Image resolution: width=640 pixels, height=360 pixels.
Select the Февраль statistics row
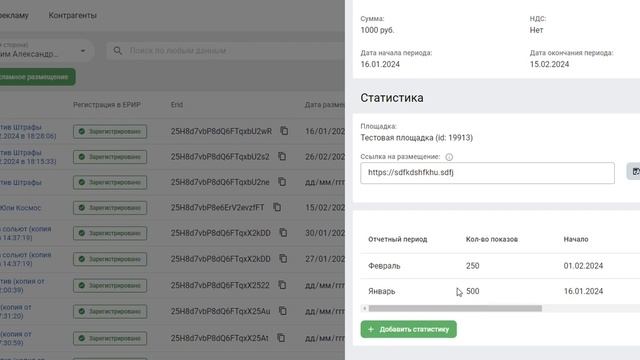point(500,266)
